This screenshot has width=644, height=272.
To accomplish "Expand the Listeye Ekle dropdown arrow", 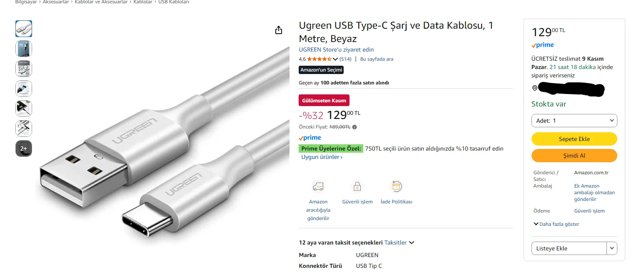I will point(612,248).
